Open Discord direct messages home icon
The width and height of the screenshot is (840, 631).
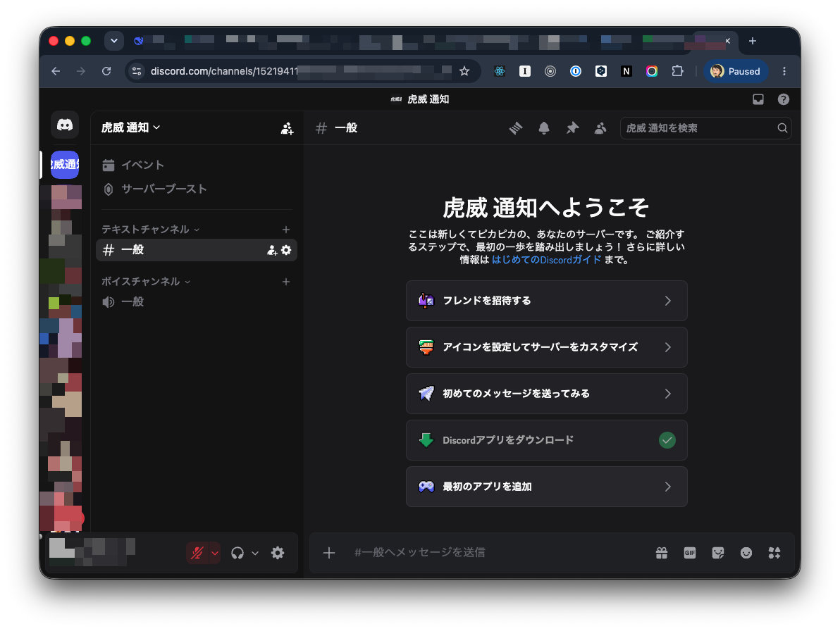(x=65, y=125)
